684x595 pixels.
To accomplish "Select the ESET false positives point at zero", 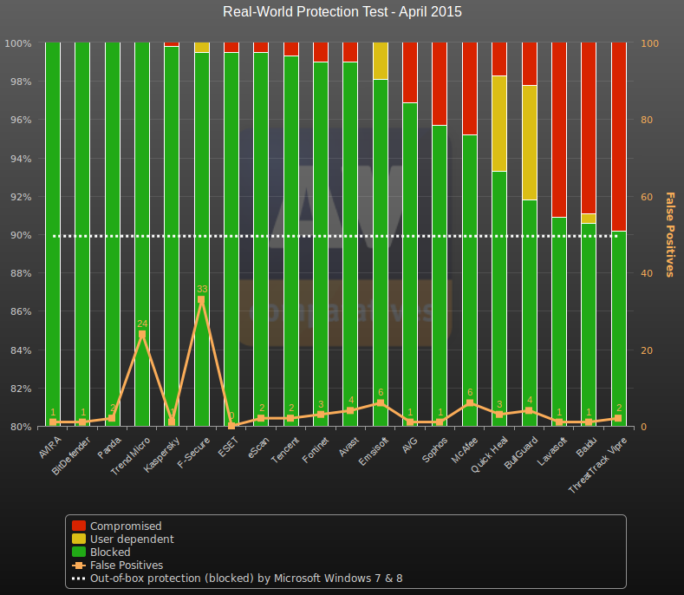I will [x=231, y=426].
